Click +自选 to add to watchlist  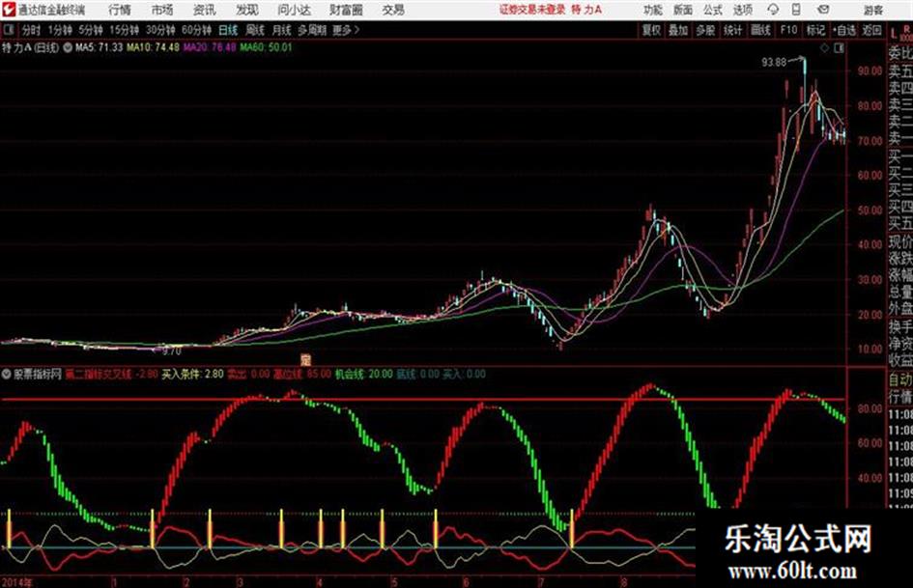pos(843,30)
